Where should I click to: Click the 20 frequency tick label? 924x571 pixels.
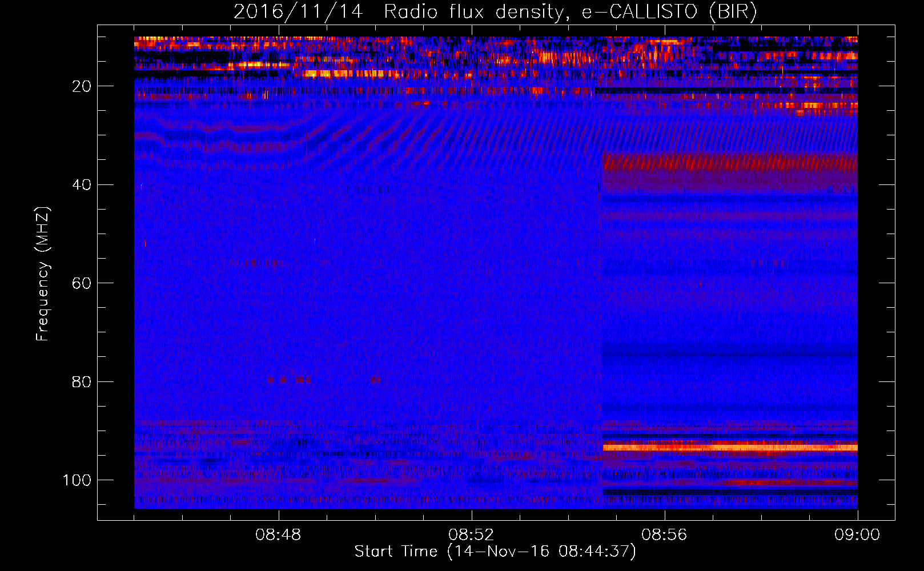click(x=82, y=86)
